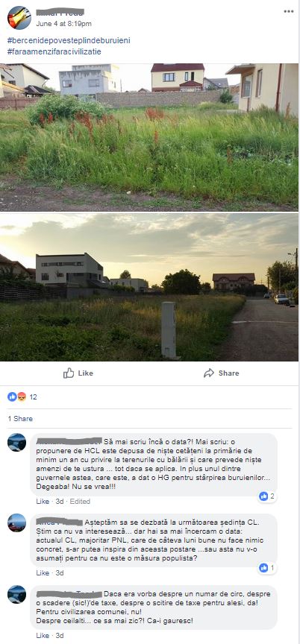Share the post using Share button
This screenshot has width=300, height=644.
pos(221,373)
